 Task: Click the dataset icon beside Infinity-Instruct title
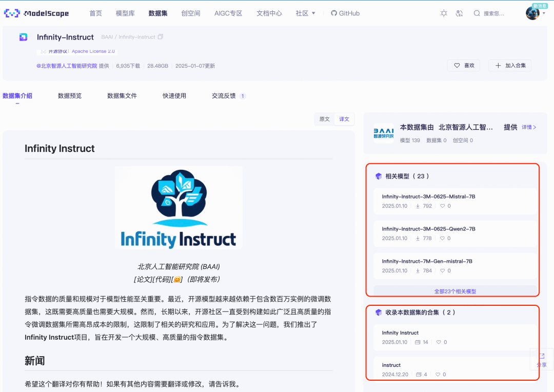23,37
